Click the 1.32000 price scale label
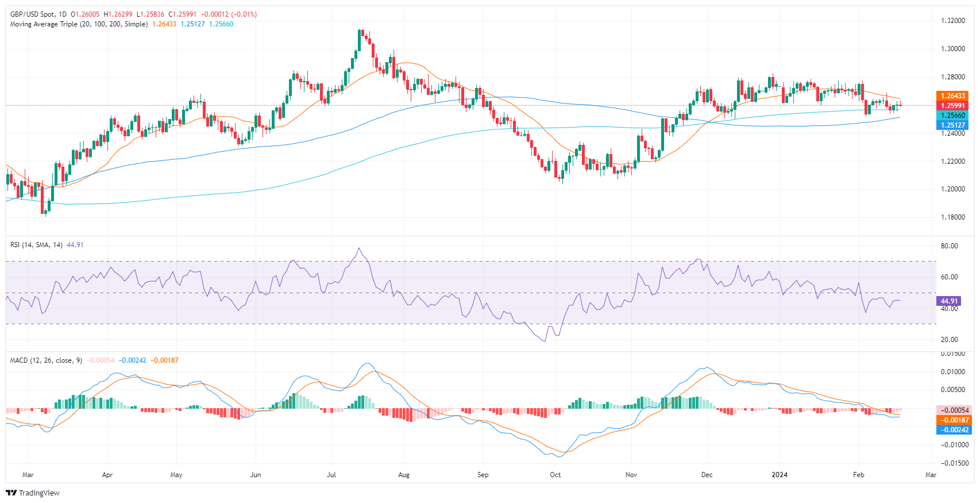The width and height of the screenshot is (980, 503). tap(952, 21)
